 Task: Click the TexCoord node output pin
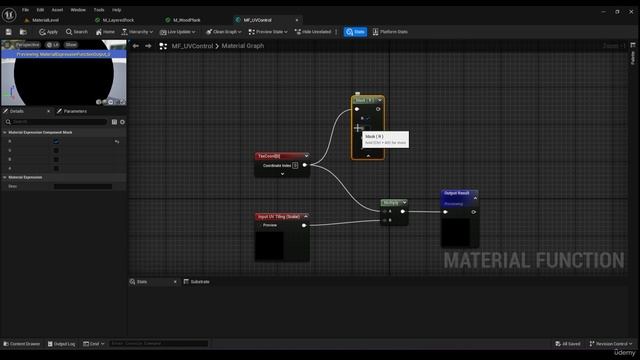pyautogui.click(x=304, y=165)
